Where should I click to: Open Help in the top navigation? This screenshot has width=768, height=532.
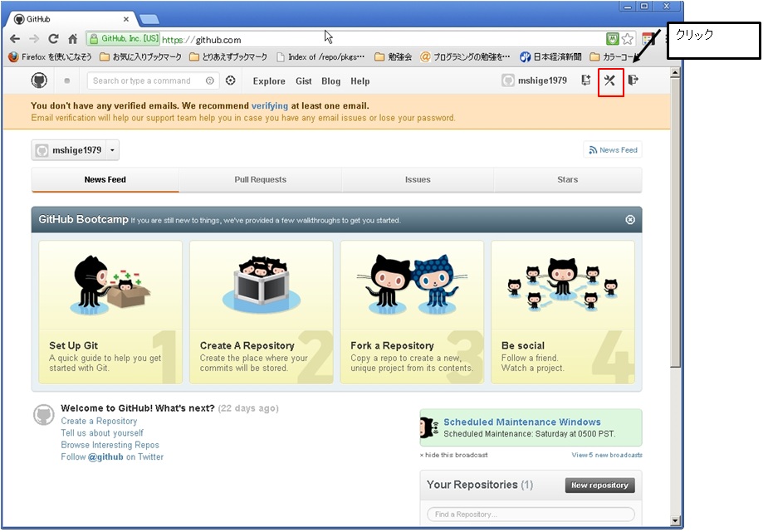point(360,81)
